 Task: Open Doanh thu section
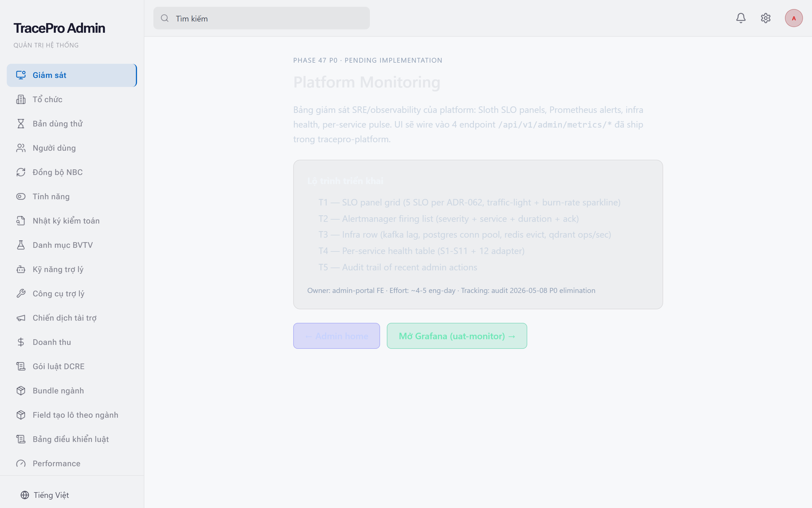[x=72, y=342]
